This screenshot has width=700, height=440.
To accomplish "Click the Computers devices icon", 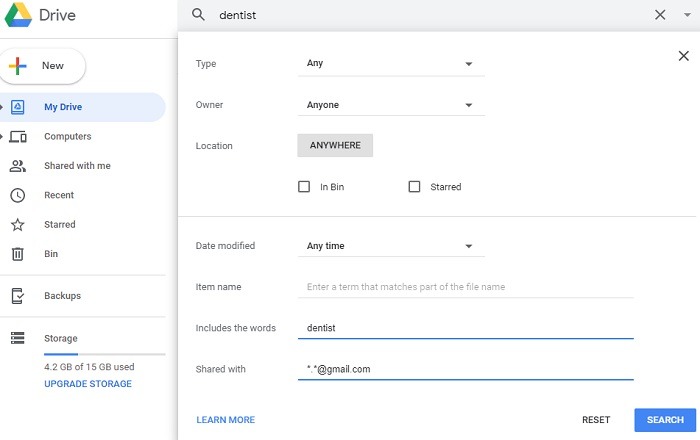I will 18,137.
